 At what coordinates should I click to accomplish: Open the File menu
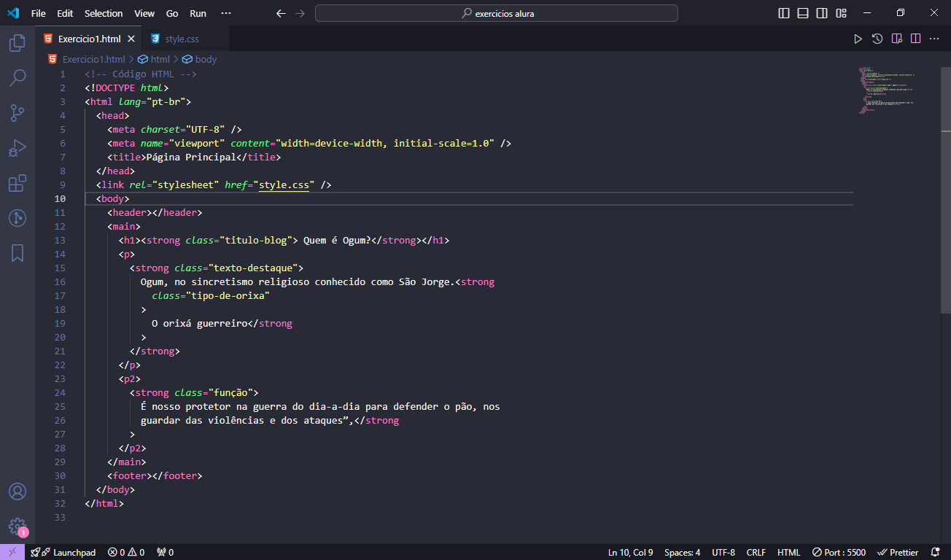(x=39, y=13)
